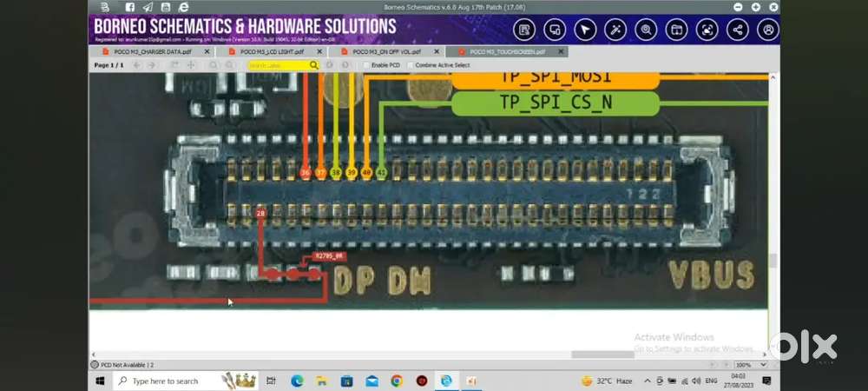Viewport: 868px width, 391px height.
Task: Switch to POCO M3_LCD LIGHT.pdf tab
Action: (271, 51)
